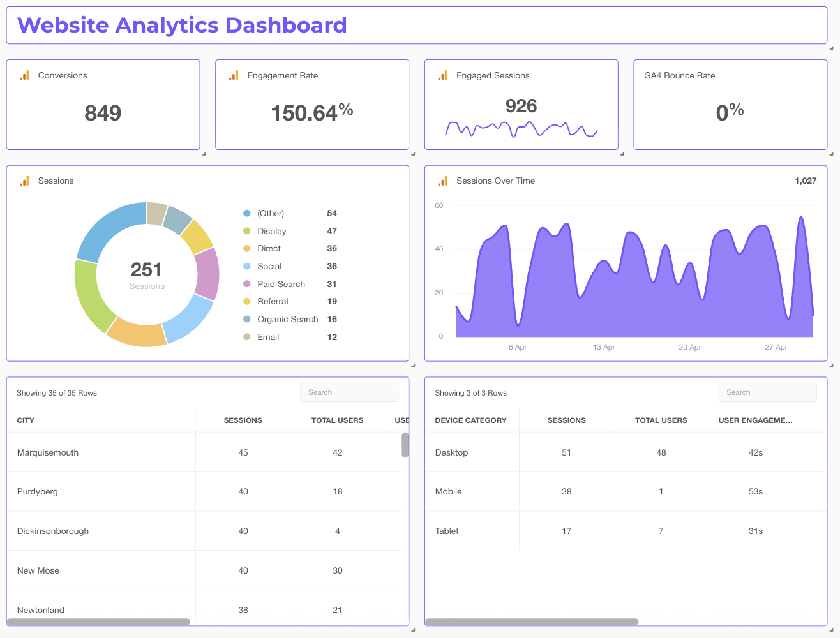The width and height of the screenshot is (840, 638).
Task: Click the Paid Search purple legend dot
Action: 247,284
